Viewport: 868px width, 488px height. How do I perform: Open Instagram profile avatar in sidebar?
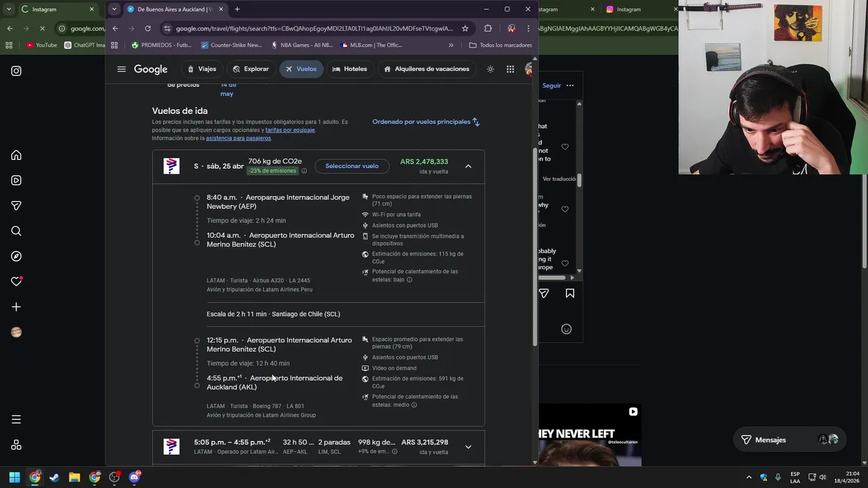coord(16,332)
